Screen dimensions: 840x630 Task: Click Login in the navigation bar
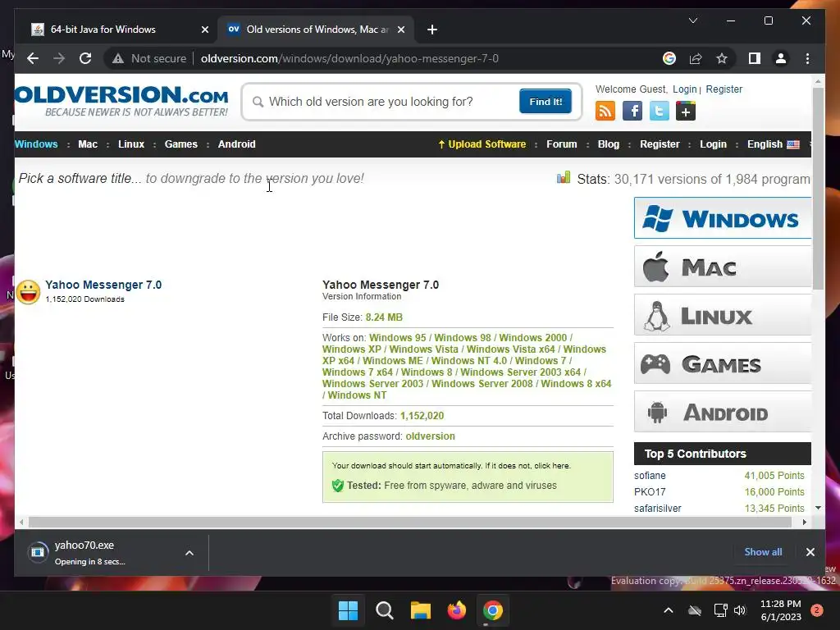point(713,144)
